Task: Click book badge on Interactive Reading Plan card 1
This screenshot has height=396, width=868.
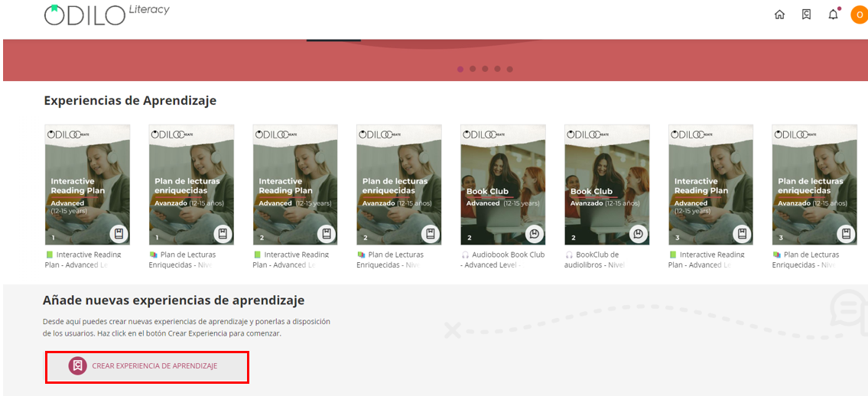Action: click(x=119, y=234)
